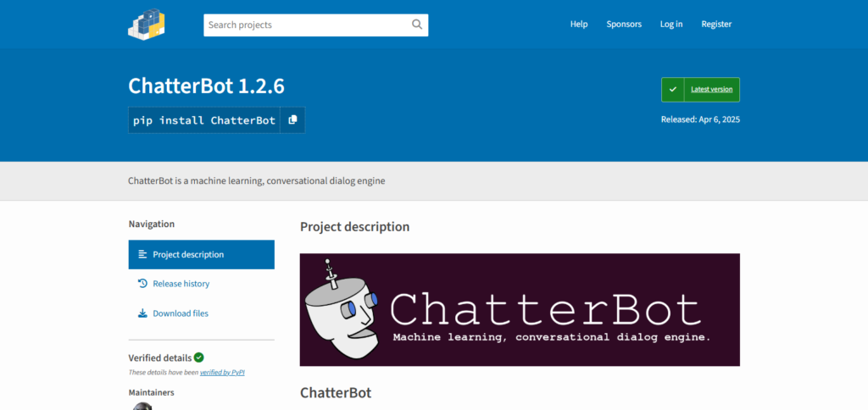Click the Released: Apr 6, 2025 text

[x=700, y=119]
